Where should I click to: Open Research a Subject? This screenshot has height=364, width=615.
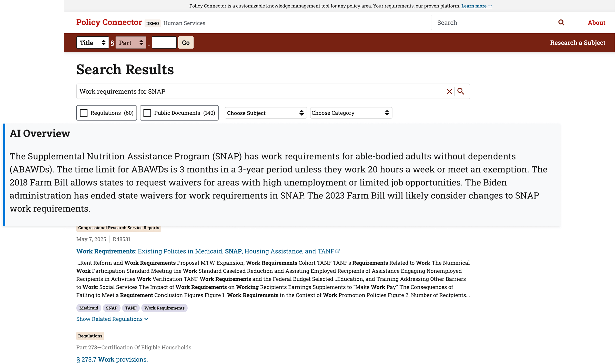click(578, 43)
